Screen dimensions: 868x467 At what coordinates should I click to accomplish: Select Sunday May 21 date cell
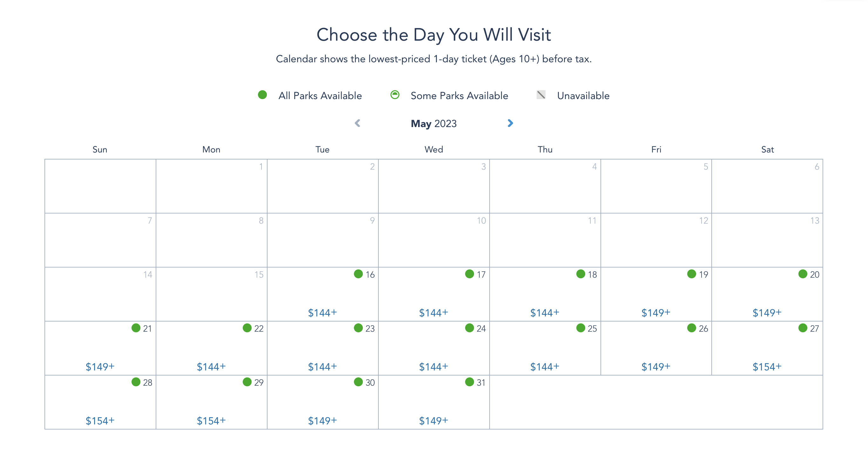[100, 348]
